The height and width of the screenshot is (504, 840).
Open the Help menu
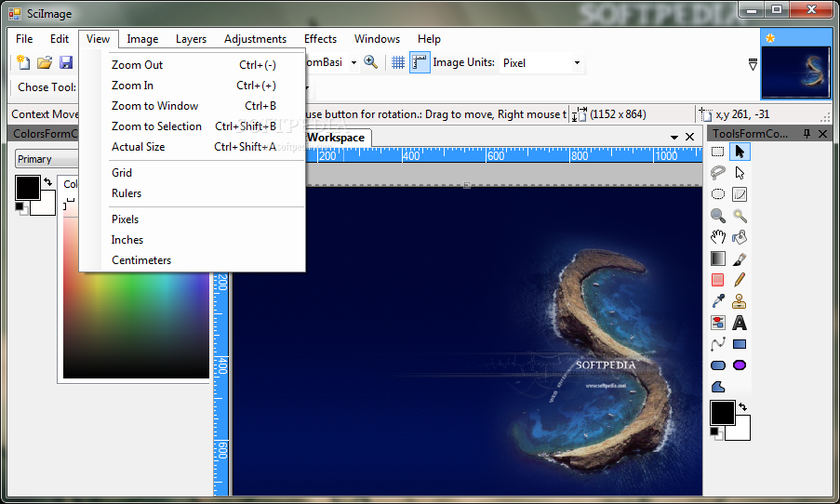point(429,38)
